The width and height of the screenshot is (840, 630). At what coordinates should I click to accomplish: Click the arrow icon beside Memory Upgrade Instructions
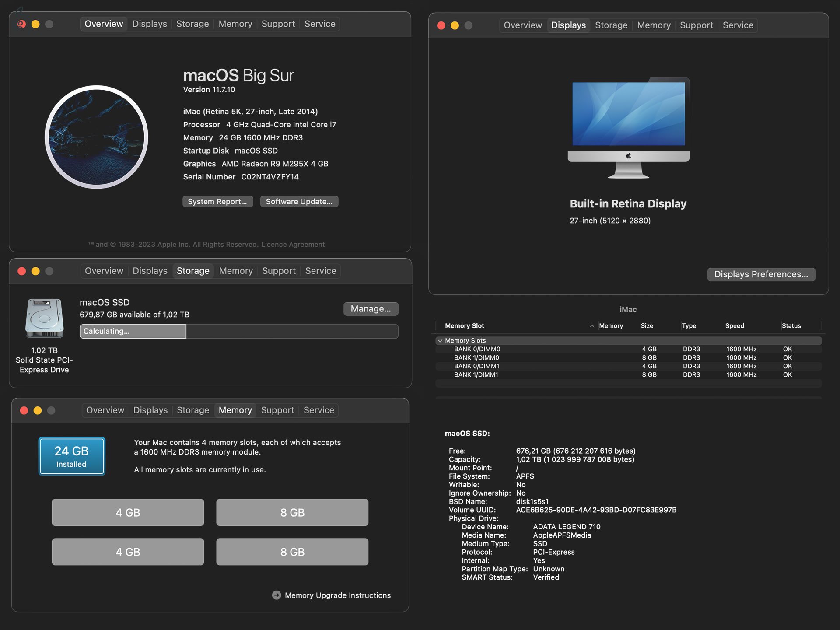coord(276,595)
